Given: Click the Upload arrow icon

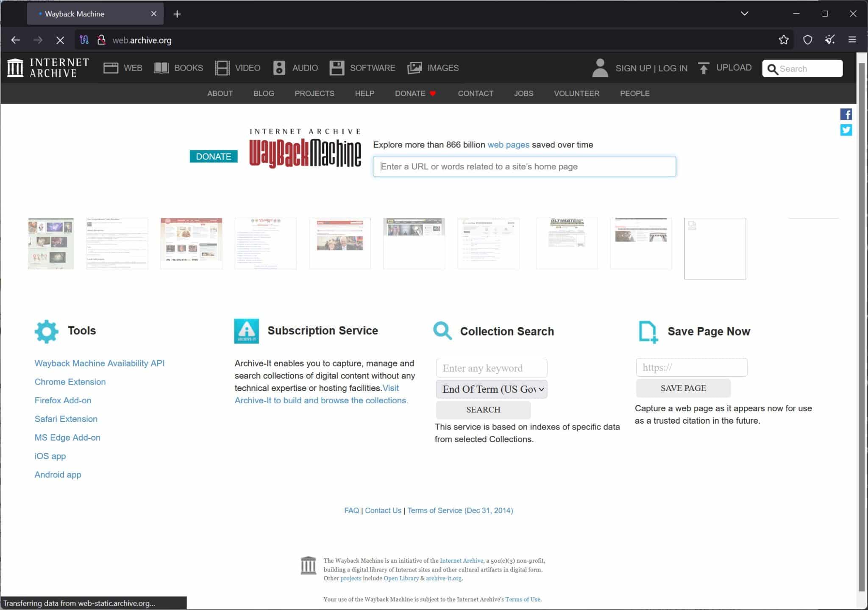Looking at the screenshot, I should point(704,68).
